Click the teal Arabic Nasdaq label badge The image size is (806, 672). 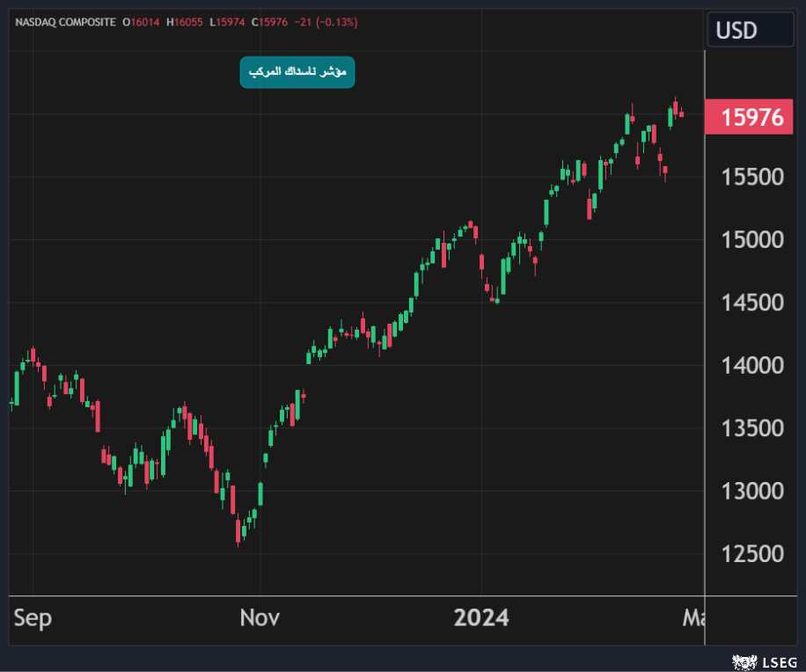pos(297,72)
